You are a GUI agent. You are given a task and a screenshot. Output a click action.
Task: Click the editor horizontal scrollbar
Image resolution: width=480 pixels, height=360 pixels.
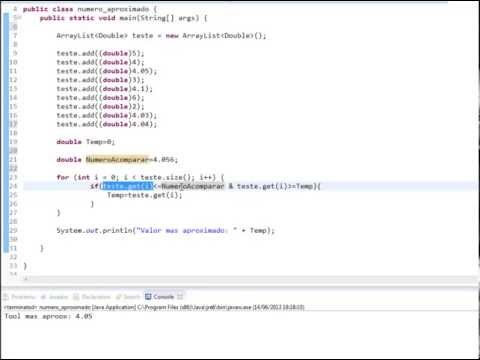coord(250,279)
